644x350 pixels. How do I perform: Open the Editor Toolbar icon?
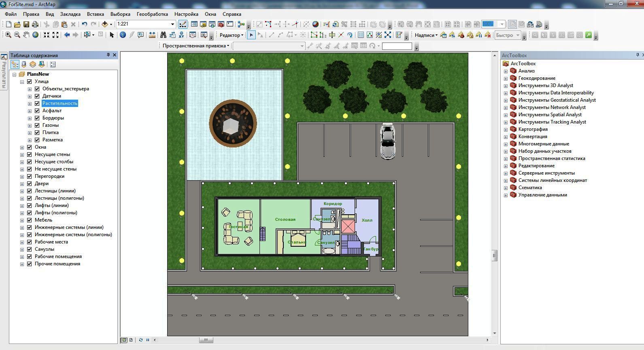pyautogui.click(x=183, y=24)
